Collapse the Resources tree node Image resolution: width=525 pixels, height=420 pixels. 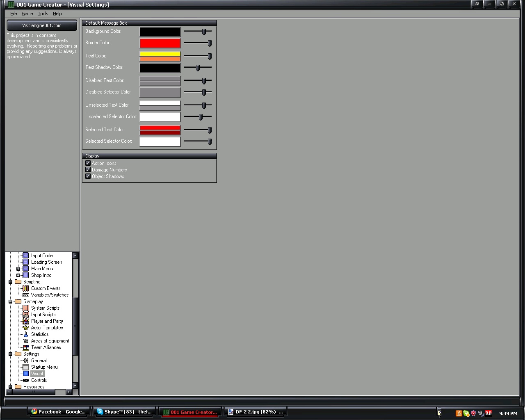click(10, 387)
